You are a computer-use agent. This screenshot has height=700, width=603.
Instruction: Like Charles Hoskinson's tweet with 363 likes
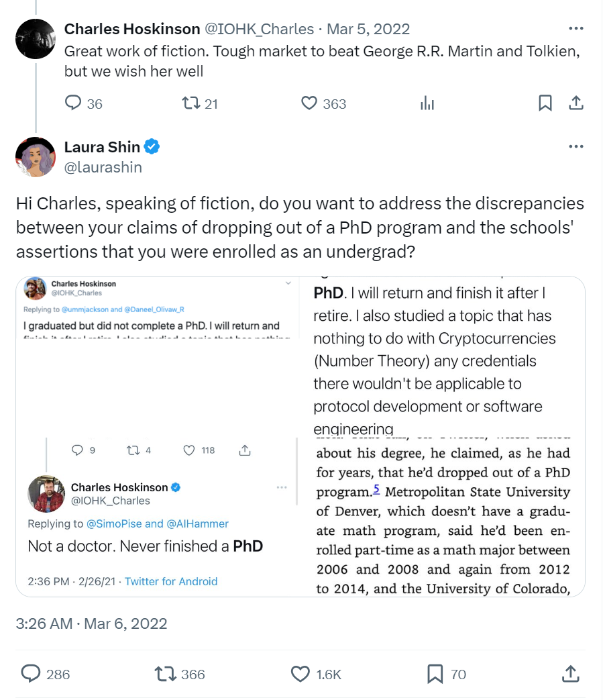point(309,103)
